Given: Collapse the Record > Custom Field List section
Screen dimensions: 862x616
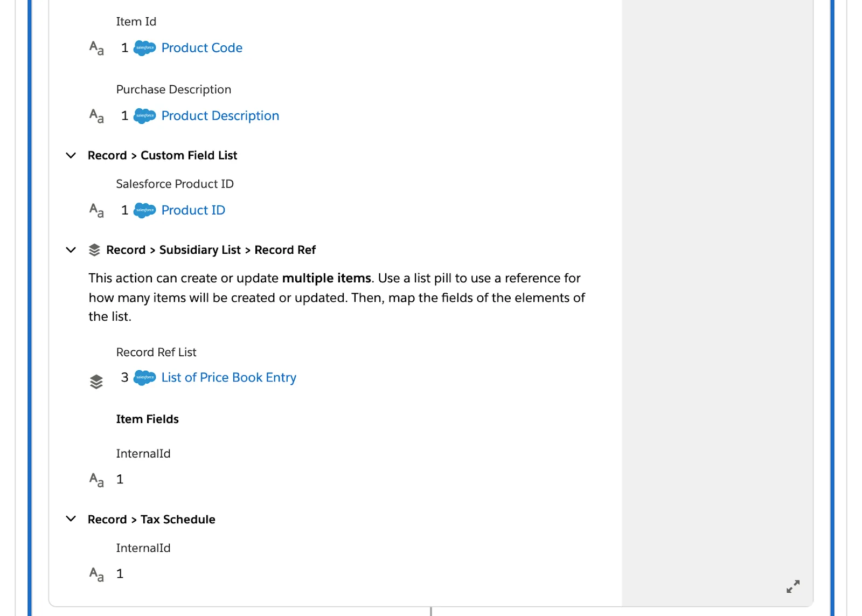Looking at the screenshot, I should (x=71, y=155).
